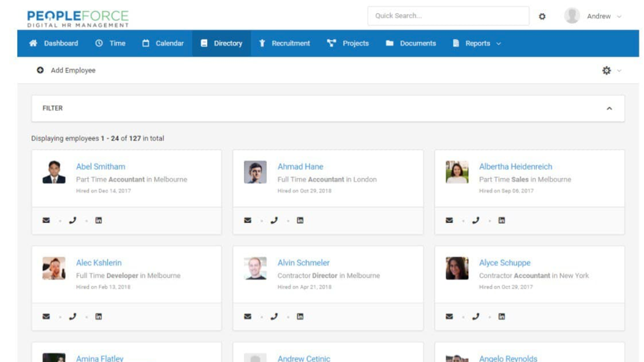
Task: Expand the Reports dropdown menu
Action: coord(478,43)
